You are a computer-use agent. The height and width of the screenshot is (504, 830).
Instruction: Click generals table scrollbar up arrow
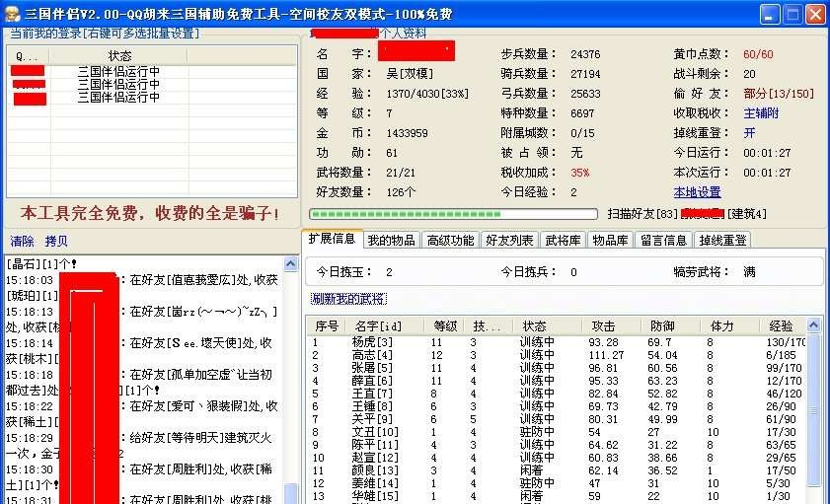tap(813, 324)
